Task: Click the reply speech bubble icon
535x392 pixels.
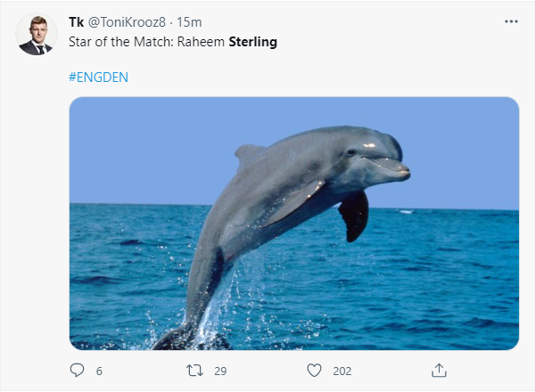Action: coord(77,371)
